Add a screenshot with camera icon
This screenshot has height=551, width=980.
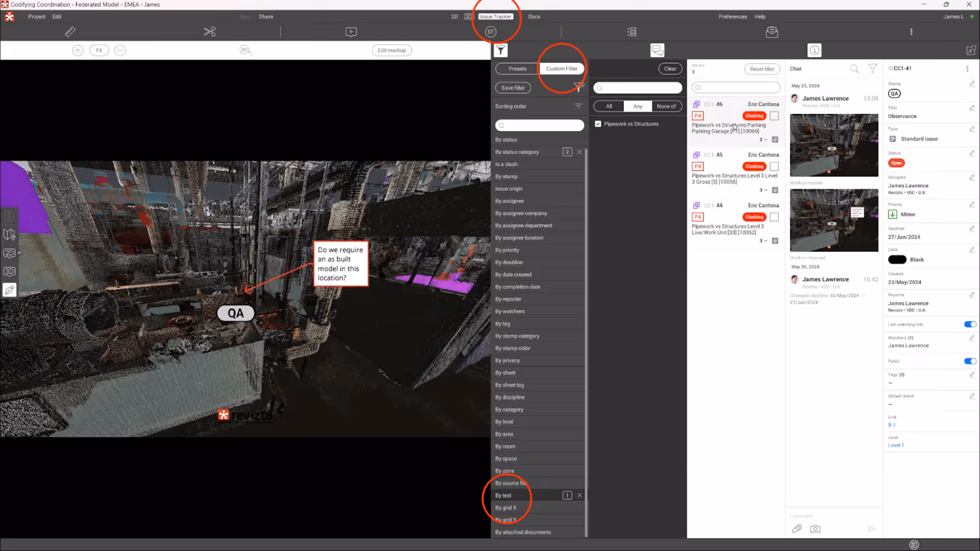click(815, 528)
